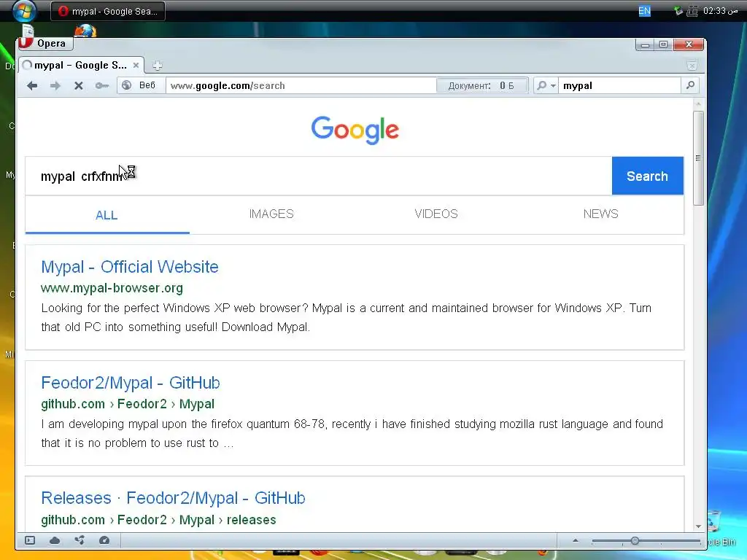
Task: Adjust the page zoom slider handle
Action: click(x=635, y=541)
